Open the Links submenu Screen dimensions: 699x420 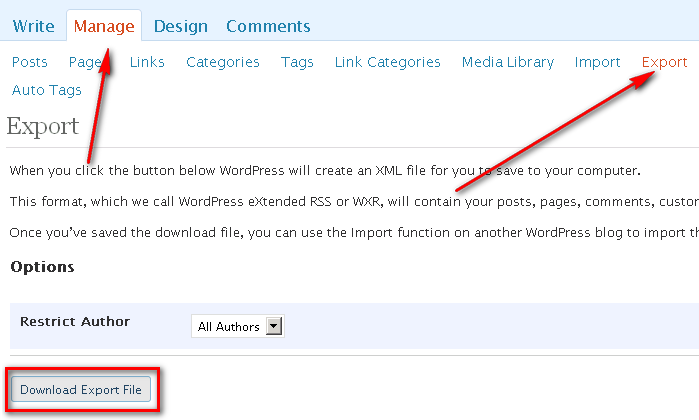(147, 62)
